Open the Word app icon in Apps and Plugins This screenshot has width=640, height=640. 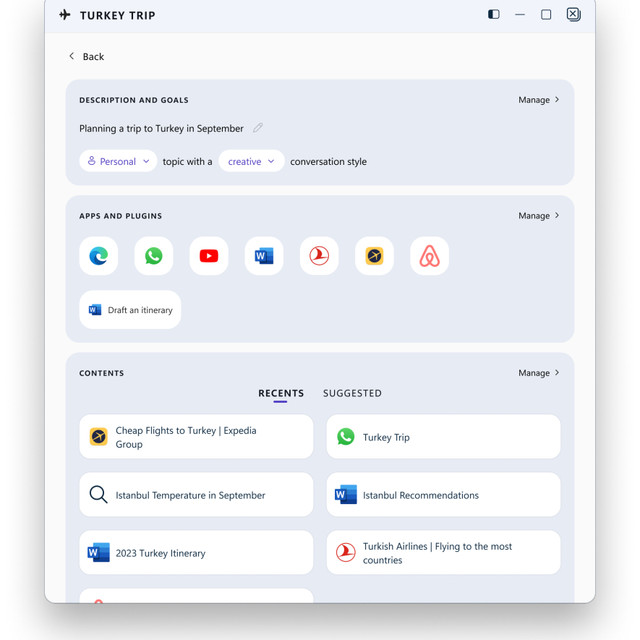pyautogui.click(x=264, y=256)
